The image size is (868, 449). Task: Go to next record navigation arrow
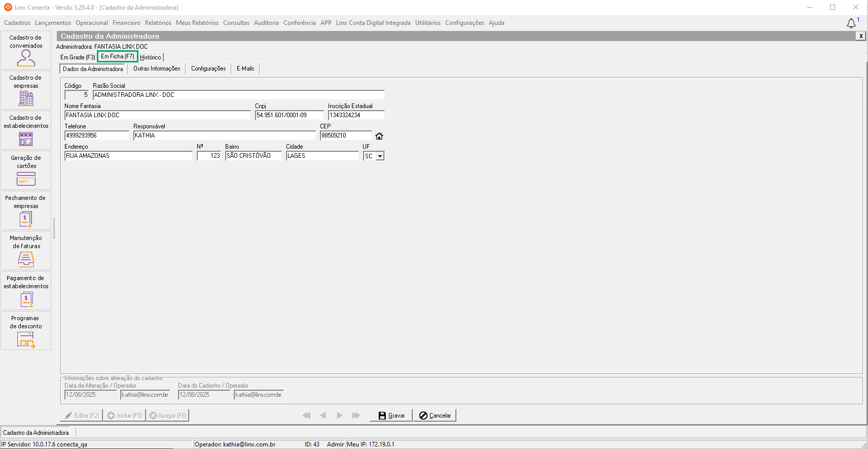(x=340, y=416)
